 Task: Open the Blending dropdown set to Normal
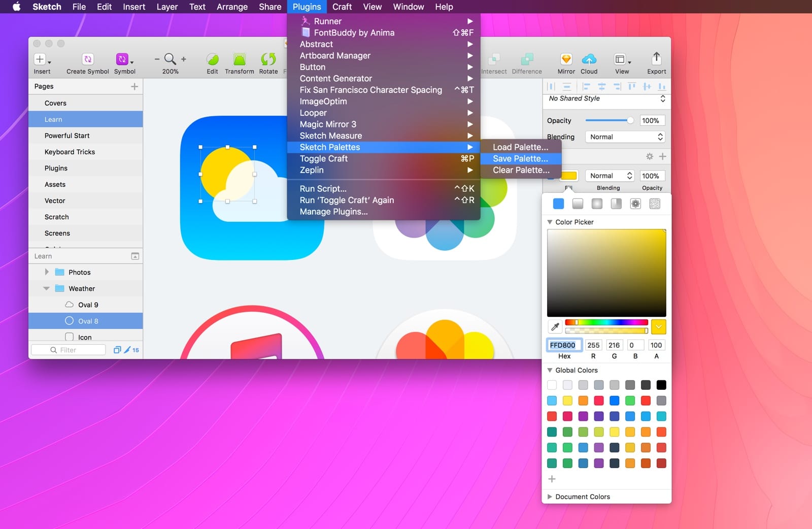(x=625, y=137)
